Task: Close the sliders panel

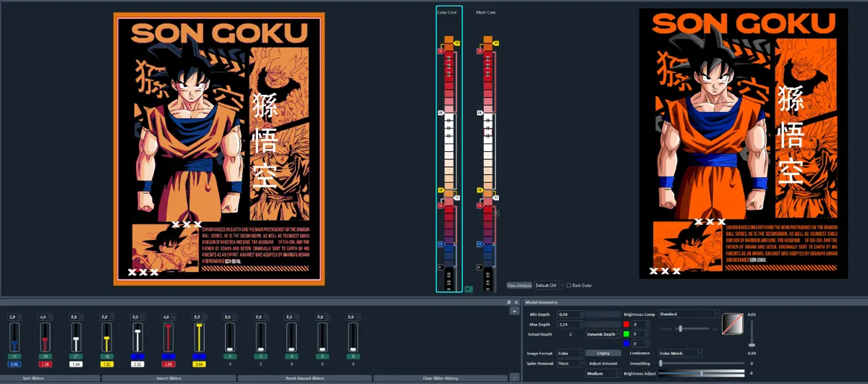Action: pyautogui.click(x=516, y=302)
